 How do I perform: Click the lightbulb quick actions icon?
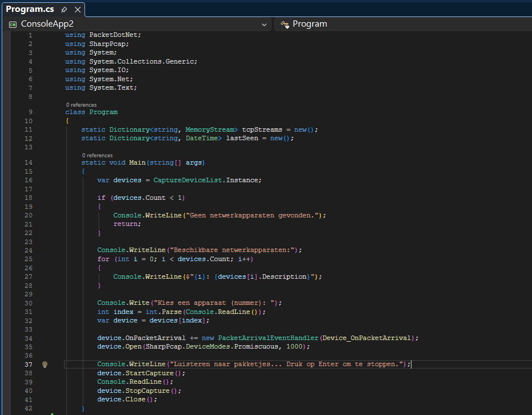click(x=45, y=364)
